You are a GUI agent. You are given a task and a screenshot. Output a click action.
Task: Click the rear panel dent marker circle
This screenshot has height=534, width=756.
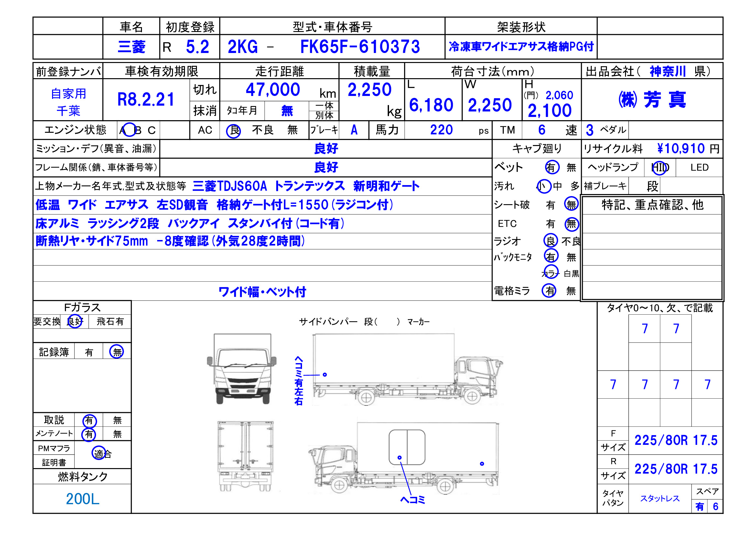482,464
